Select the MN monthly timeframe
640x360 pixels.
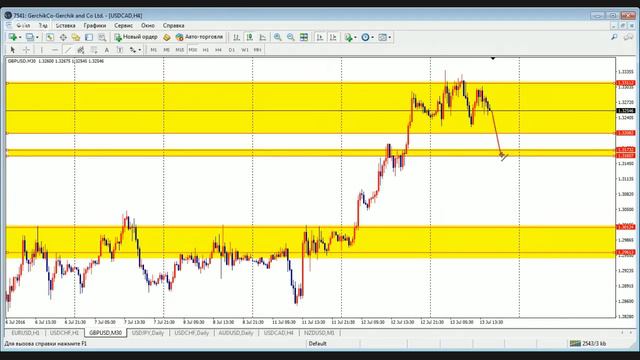258,50
